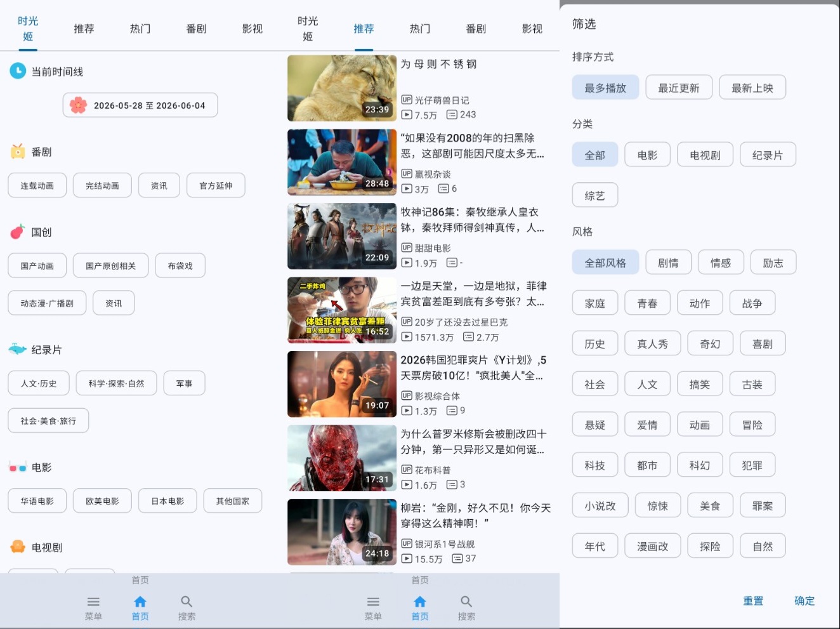Select the 最新上映 sorting chip

752,88
